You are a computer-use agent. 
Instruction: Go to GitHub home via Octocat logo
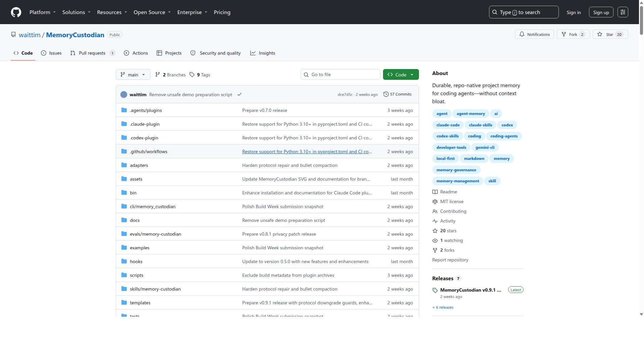pyautogui.click(x=16, y=12)
